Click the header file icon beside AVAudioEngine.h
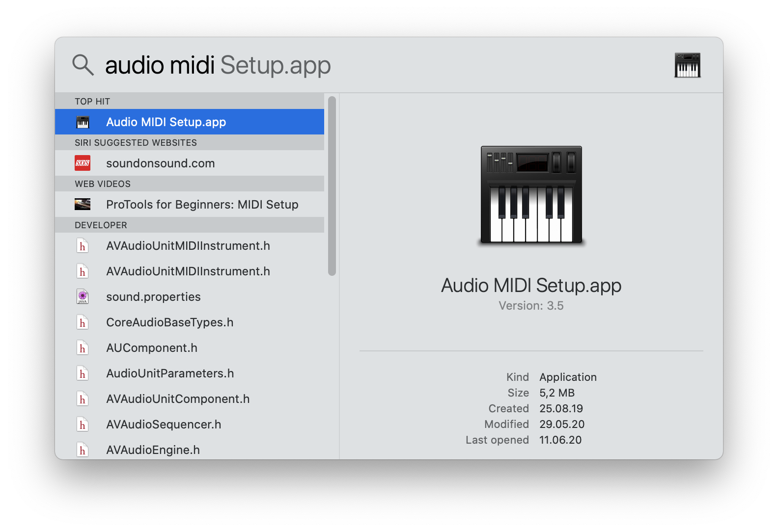The image size is (778, 532). [x=83, y=450]
